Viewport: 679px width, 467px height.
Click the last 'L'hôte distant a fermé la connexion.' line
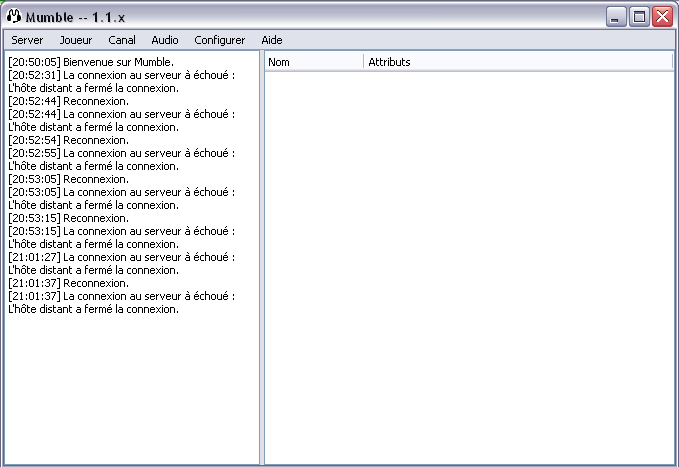point(94,309)
